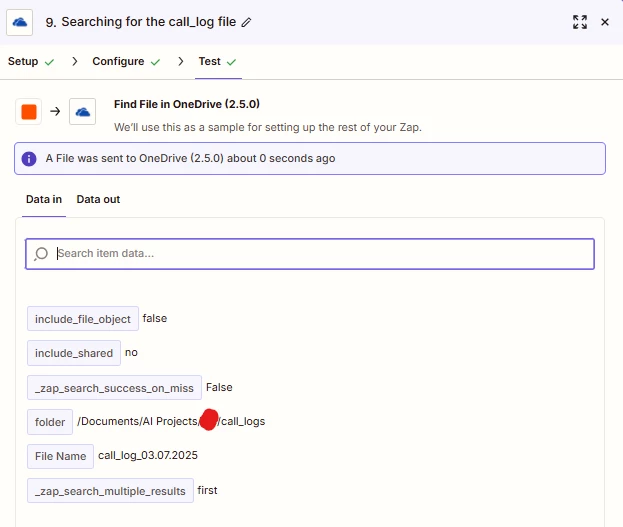The width and height of the screenshot is (623, 527).
Task: Open the Configure tab
Action: point(126,62)
